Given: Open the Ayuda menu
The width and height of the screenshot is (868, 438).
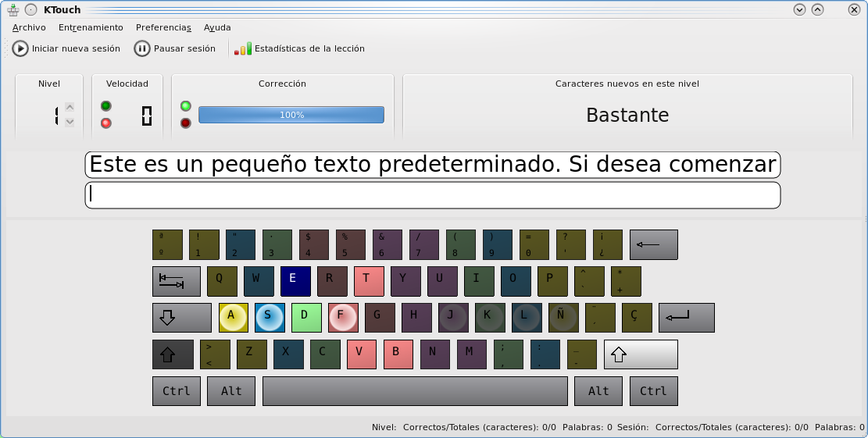Looking at the screenshot, I should click(217, 27).
